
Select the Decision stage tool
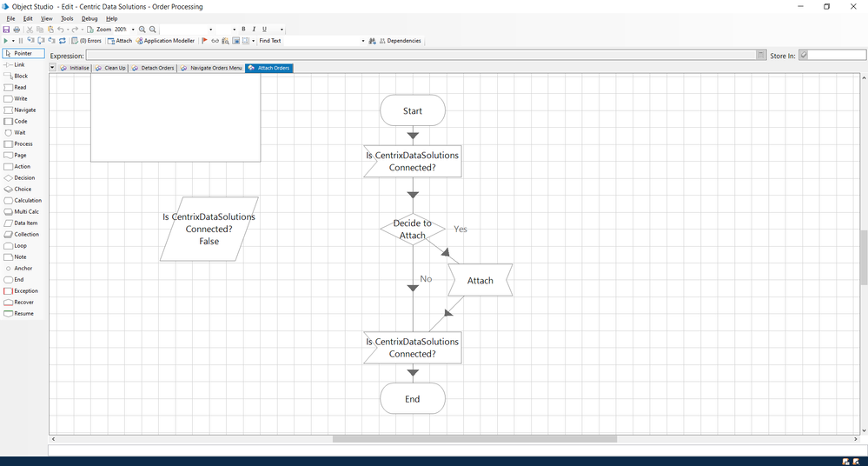23,177
